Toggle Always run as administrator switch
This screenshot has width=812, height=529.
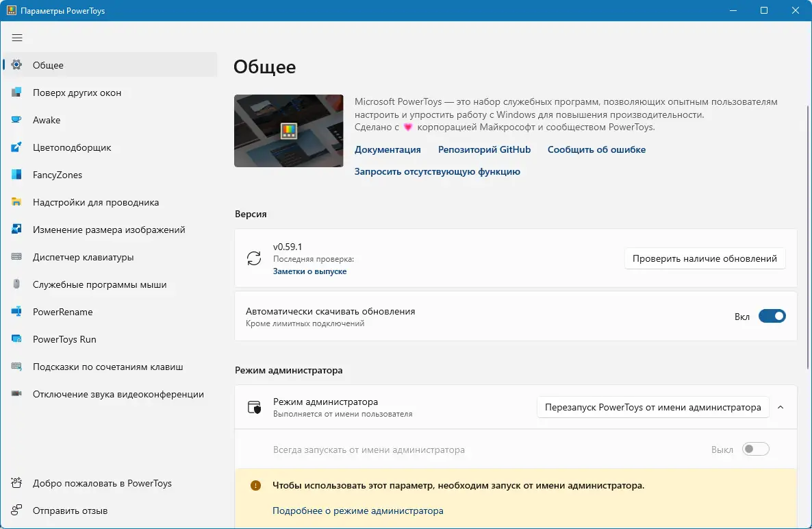tap(756, 450)
